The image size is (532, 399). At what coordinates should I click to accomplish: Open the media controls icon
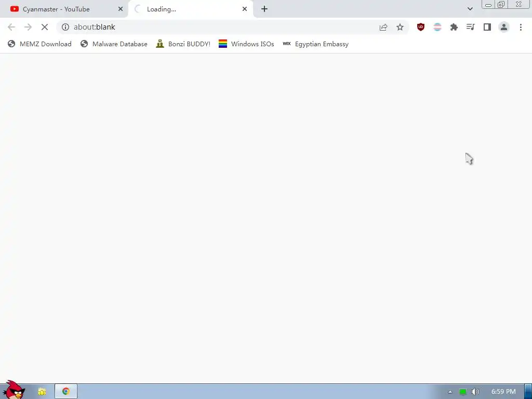[x=471, y=27]
